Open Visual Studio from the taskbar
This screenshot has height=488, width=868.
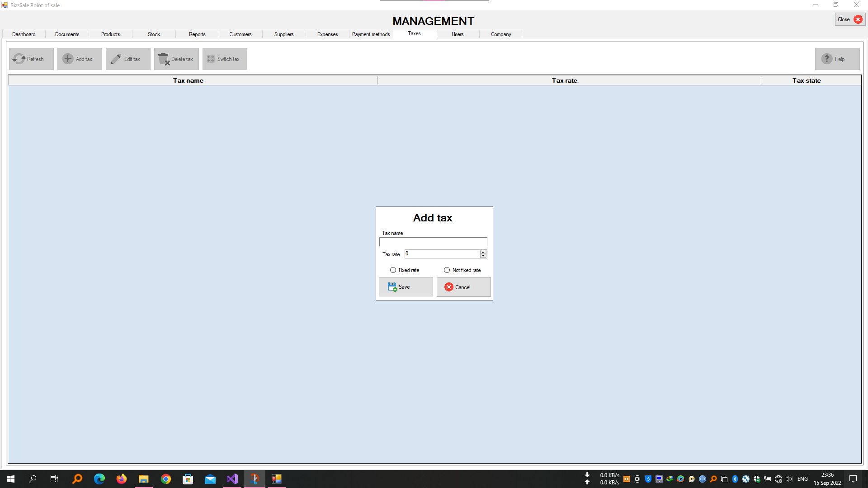click(232, 479)
